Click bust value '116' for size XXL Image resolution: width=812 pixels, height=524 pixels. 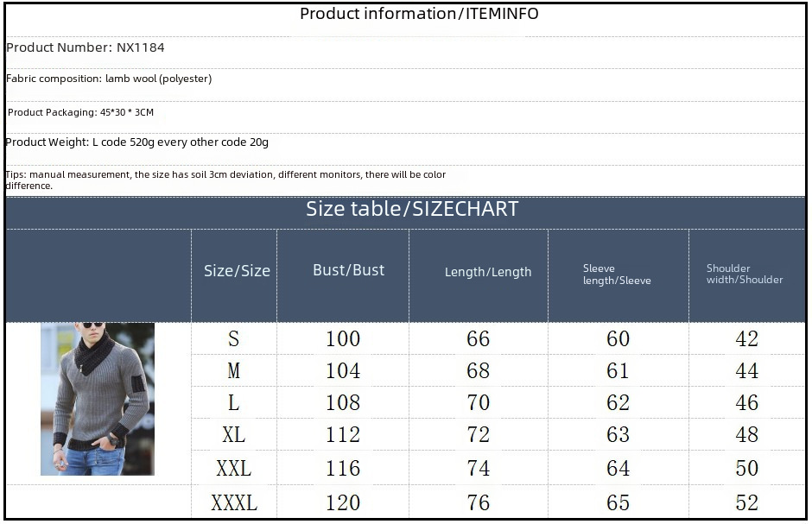point(343,469)
